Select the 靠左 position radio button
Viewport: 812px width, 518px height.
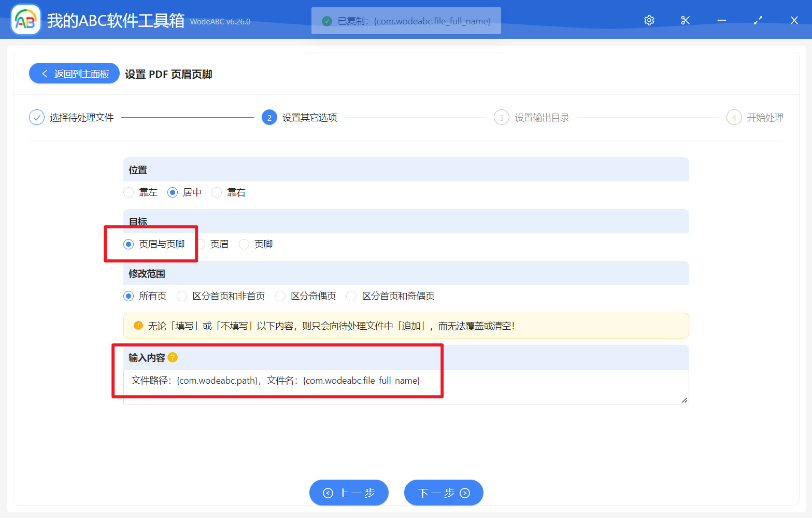click(129, 192)
